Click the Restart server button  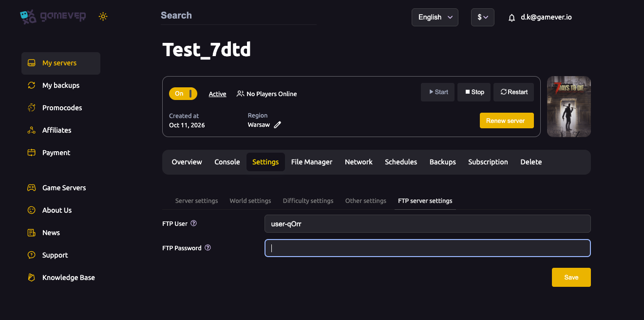click(513, 92)
